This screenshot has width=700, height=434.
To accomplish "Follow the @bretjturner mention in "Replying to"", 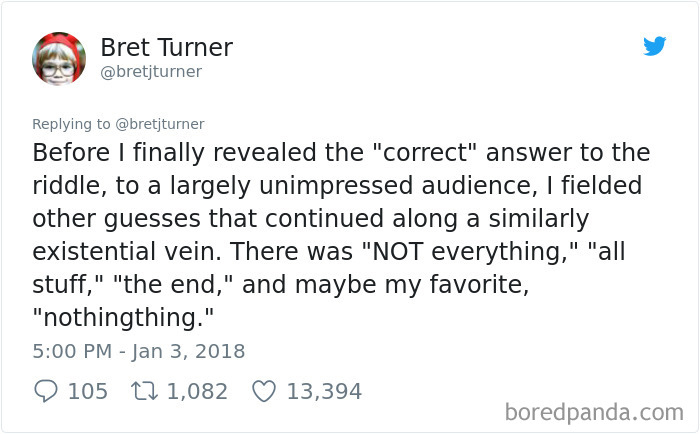I will [158, 124].
